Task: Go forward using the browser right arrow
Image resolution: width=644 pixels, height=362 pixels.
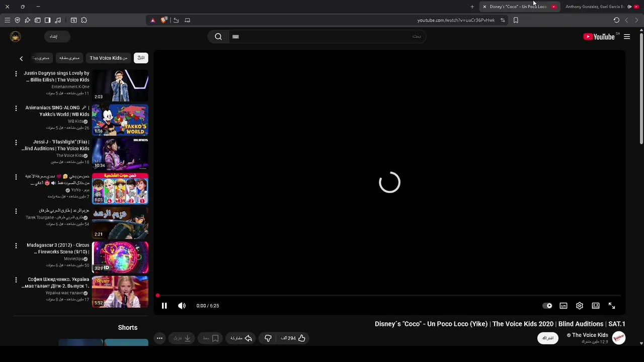Action: [x=636, y=20]
